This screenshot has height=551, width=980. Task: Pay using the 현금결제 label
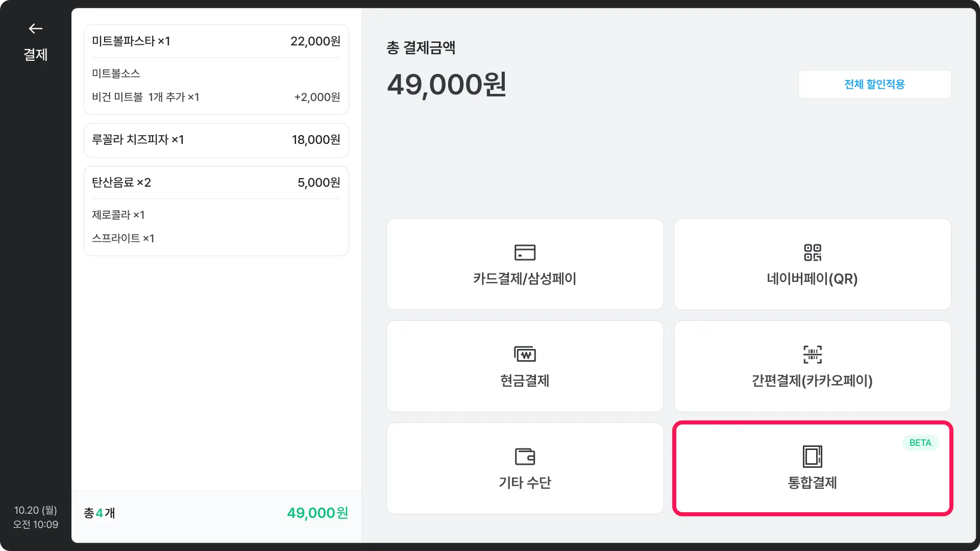pyautogui.click(x=525, y=381)
